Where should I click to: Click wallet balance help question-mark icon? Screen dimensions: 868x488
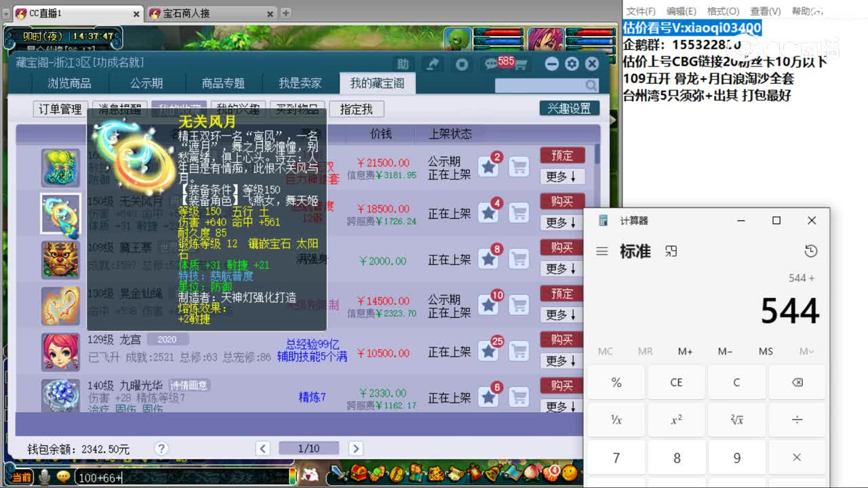pos(161,448)
